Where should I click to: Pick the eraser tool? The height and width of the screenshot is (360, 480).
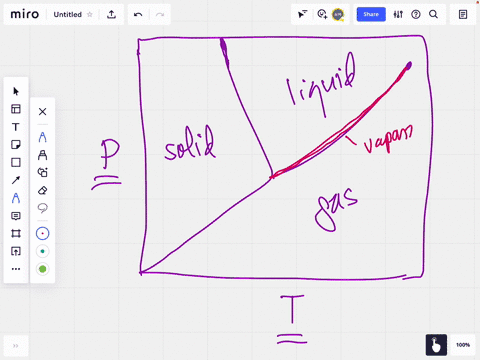[x=42, y=190]
